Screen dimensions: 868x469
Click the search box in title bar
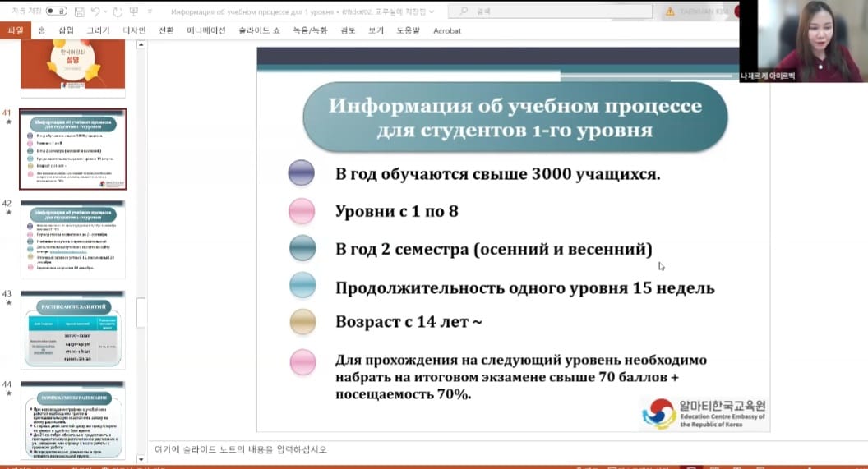(x=551, y=12)
